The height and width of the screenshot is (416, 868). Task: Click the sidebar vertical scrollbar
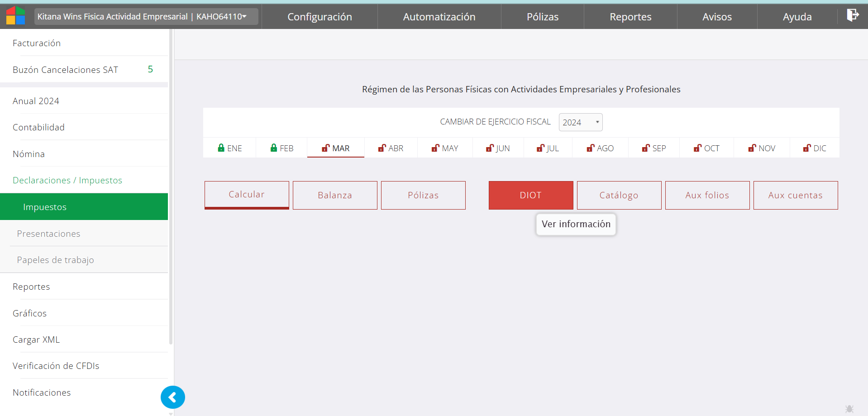pyautogui.click(x=171, y=181)
